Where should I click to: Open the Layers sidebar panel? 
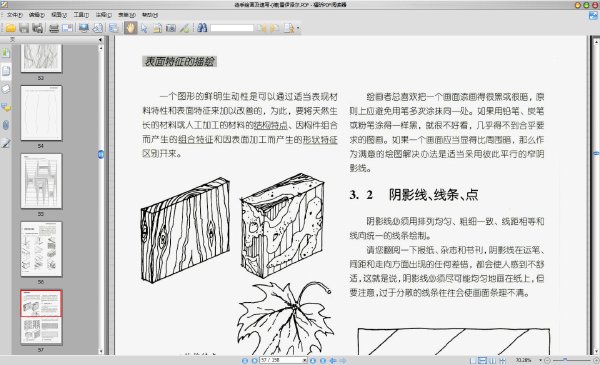click(6, 89)
